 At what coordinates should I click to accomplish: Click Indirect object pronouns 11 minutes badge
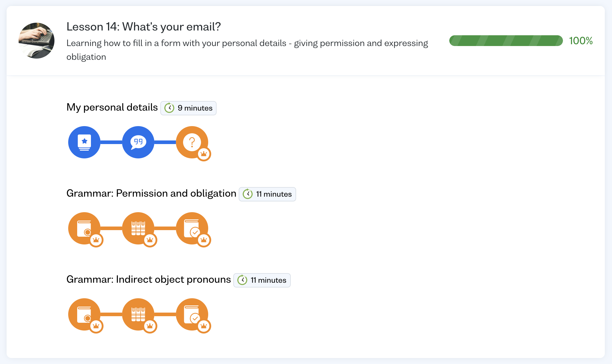[x=262, y=280]
